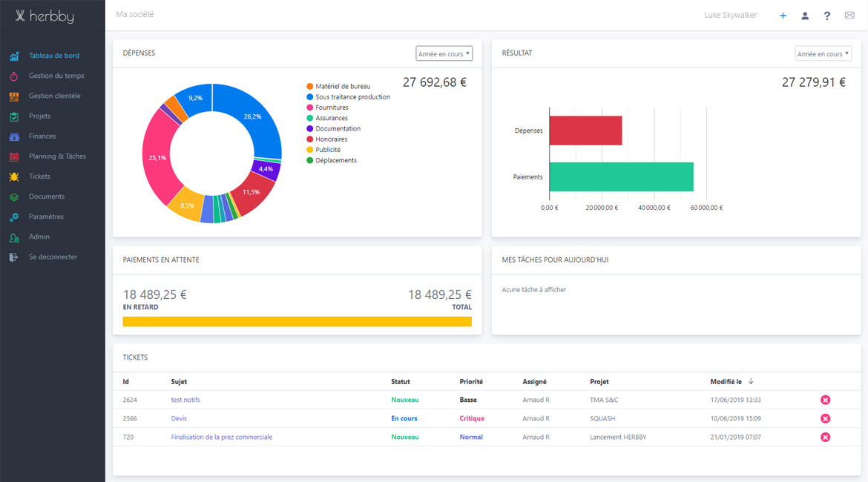
Task: Open the user profile icon in header
Action: click(805, 16)
